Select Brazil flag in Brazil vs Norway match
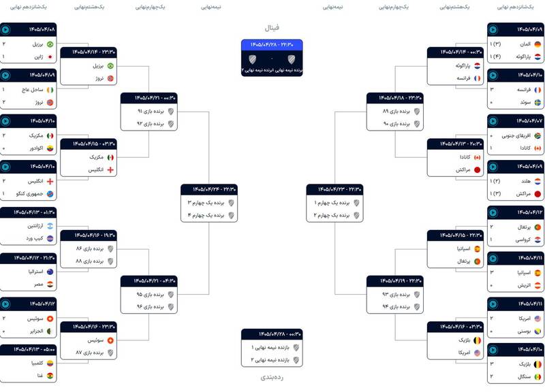 pyautogui.click(x=110, y=66)
